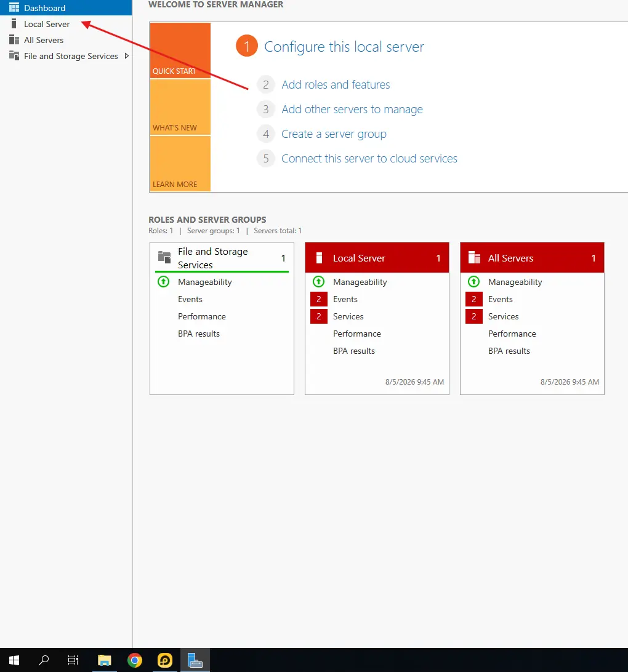
Task: Click the orange step 1 circle
Action: 247,46
